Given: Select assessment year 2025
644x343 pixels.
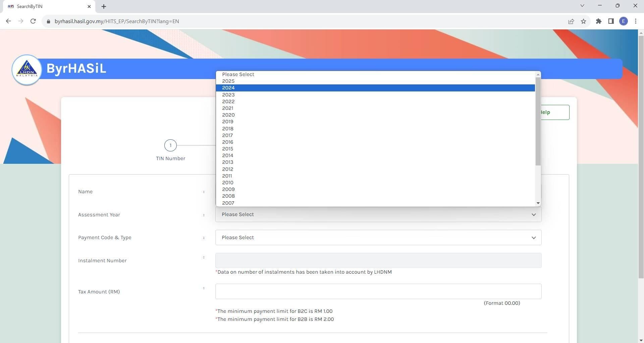Looking at the screenshot, I should [x=375, y=81].
